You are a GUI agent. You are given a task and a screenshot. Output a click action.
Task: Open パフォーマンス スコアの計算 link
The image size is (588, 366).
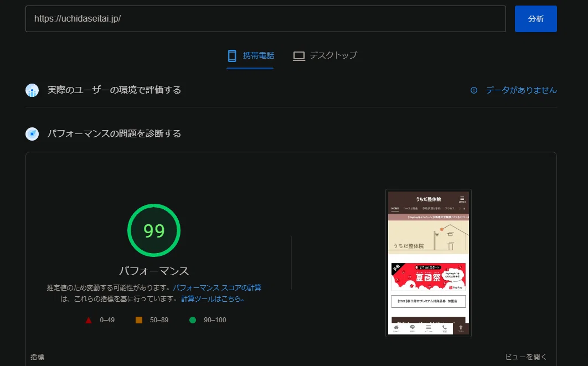pos(216,287)
